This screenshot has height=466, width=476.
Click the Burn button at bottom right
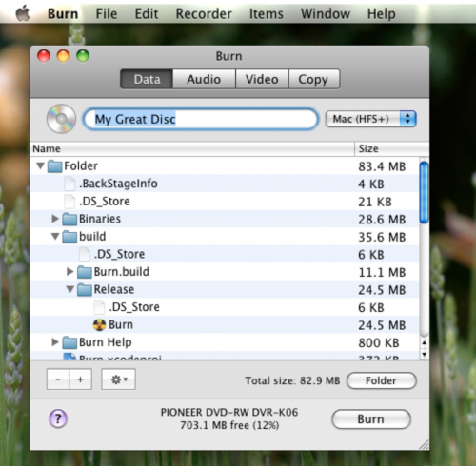click(x=371, y=419)
